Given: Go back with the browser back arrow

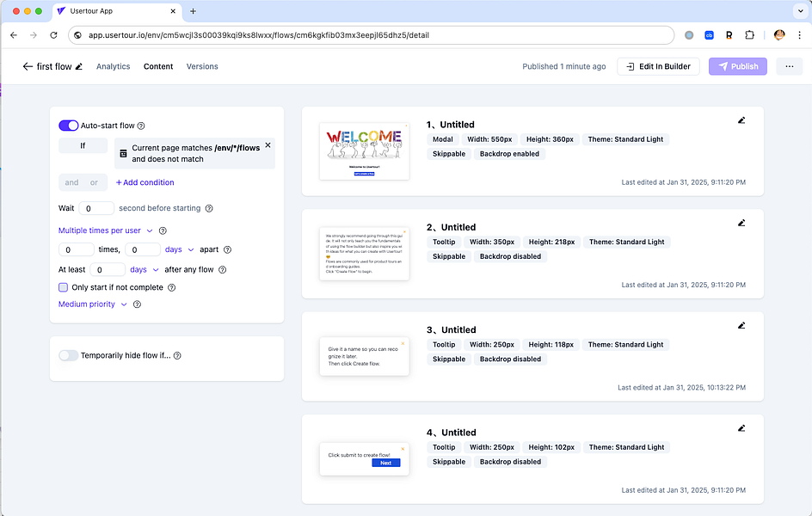Looking at the screenshot, I should tap(14, 35).
